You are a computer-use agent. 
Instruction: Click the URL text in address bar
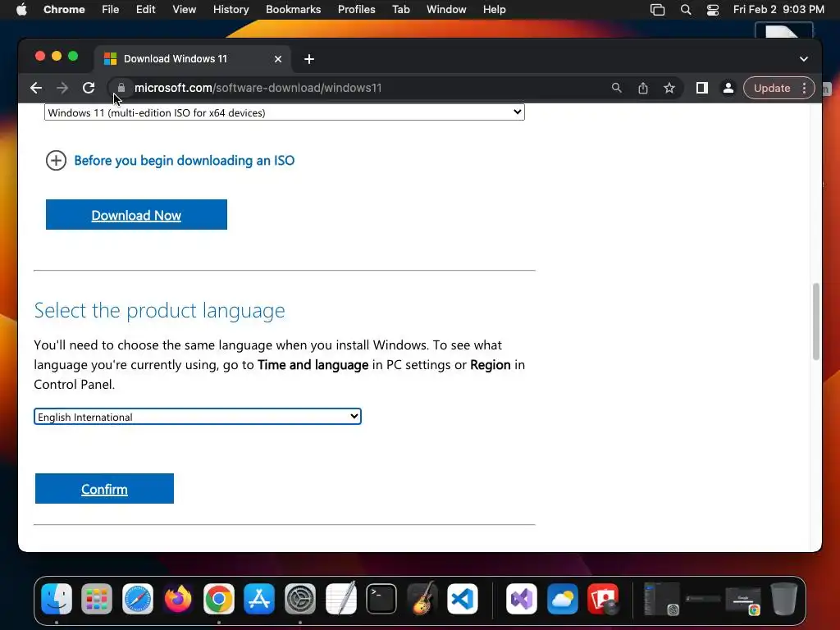pos(258,88)
